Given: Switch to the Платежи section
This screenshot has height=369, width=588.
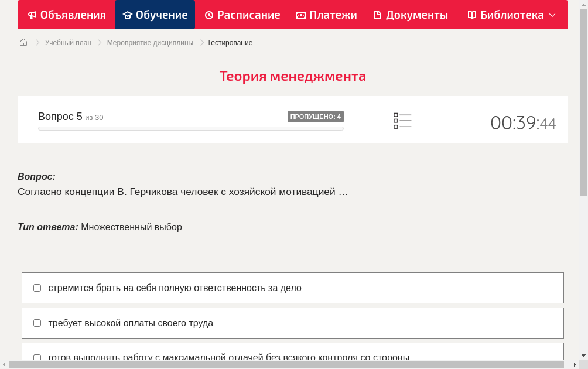Looking at the screenshot, I should point(326,15).
